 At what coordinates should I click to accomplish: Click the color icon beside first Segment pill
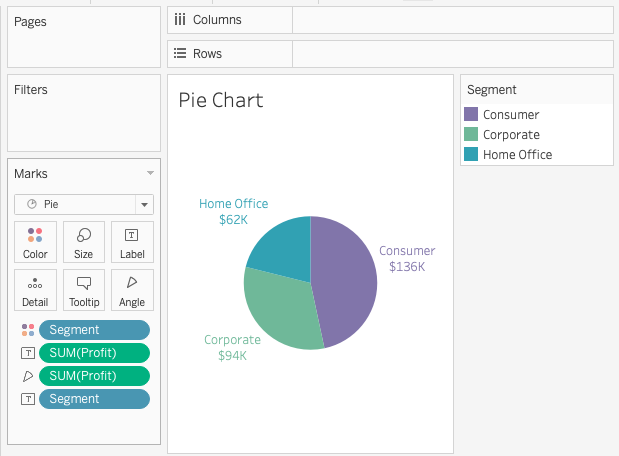(x=27, y=330)
